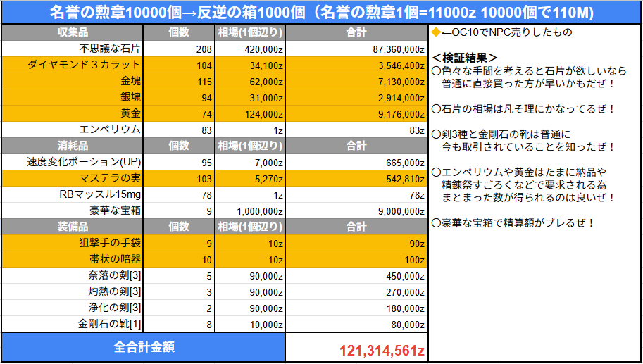Click the blue 全合計金額 label cell

(143, 347)
